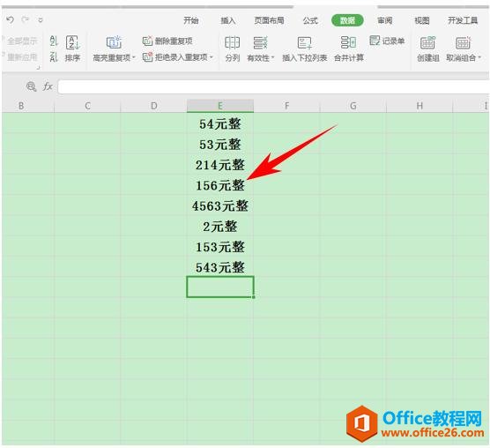Click the Undo arrow icon

10,20
